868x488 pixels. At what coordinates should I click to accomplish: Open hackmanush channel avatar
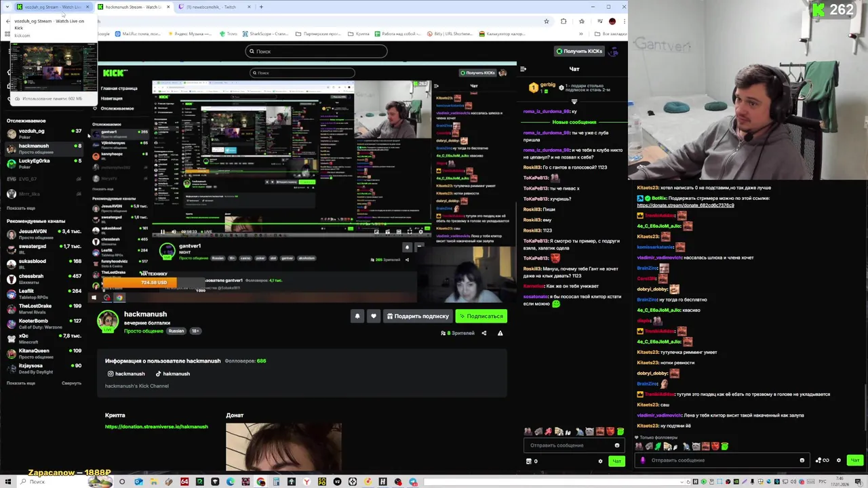108,321
